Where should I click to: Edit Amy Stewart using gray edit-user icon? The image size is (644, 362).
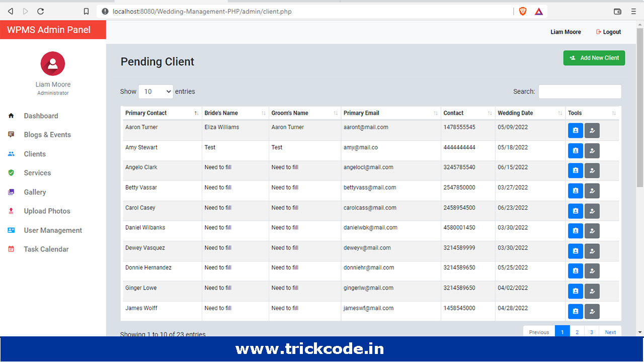coord(592,150)
